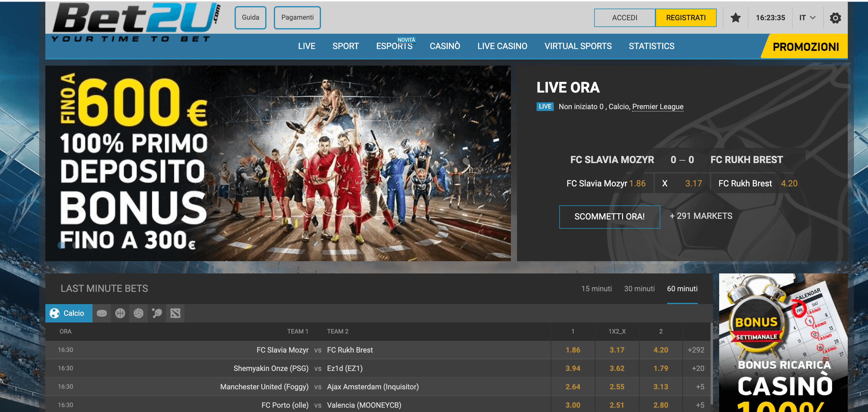Select the ice hockey sport filter icon
Viewport: 868px width, 412px height.
tap(102, 313)
